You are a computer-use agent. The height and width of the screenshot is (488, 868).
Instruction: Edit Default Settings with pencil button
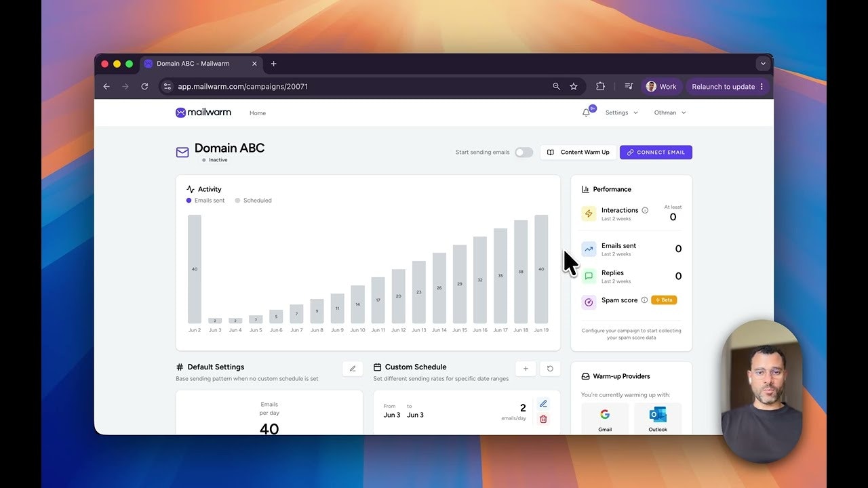[x=353, y=369]
